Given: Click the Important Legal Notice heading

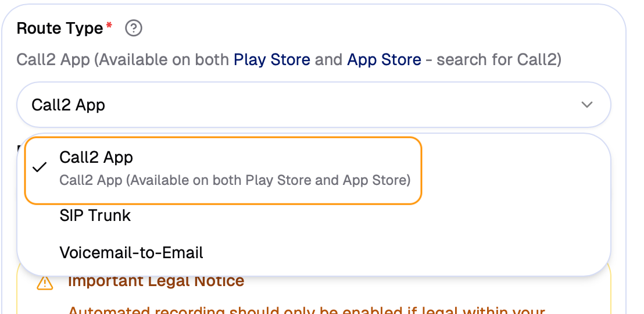Looking at the screenshot, I should pos(156,282).
